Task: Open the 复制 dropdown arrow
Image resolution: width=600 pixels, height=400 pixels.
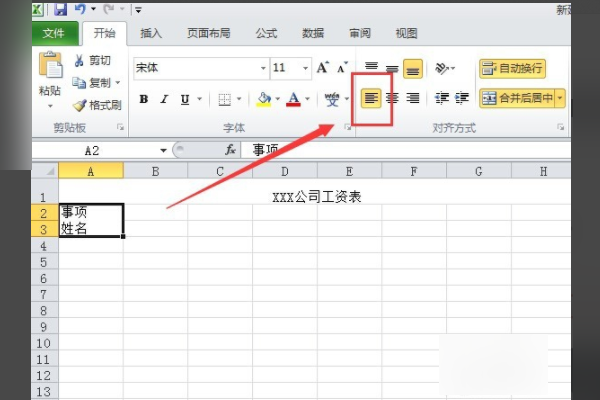Action: [117, 83]
